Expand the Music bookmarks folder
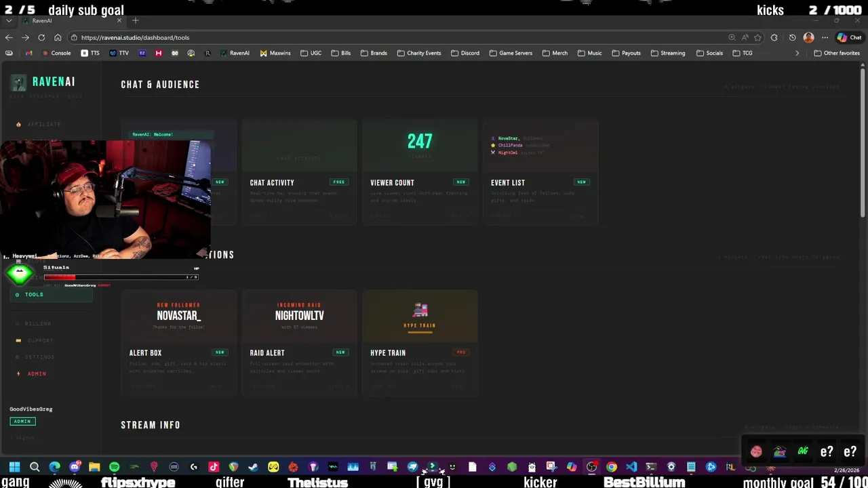Image resolution: width=868 pixels, height=488 pixels. point(589,53)
